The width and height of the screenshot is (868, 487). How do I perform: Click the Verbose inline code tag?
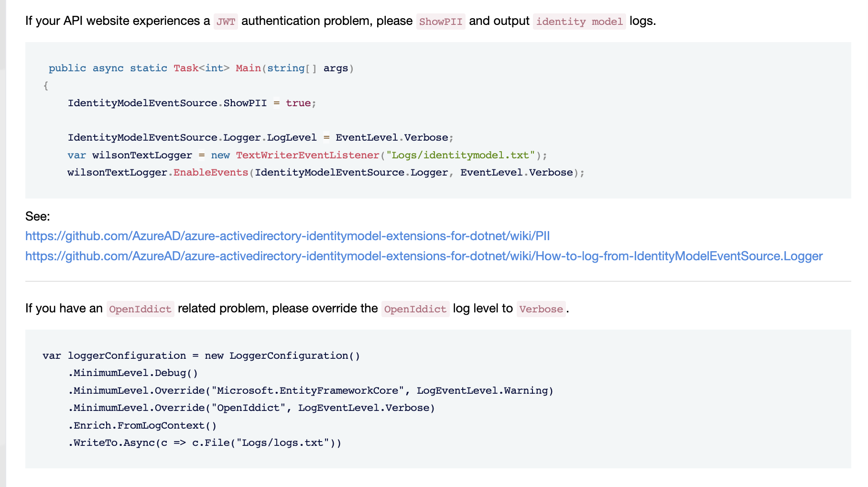coord(541,309)
